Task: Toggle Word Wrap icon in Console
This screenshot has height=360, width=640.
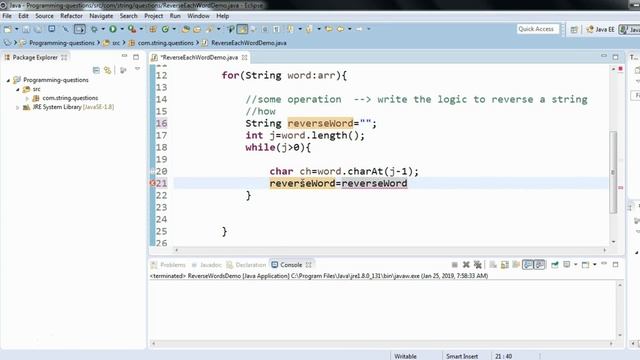Action: point(516,265)
